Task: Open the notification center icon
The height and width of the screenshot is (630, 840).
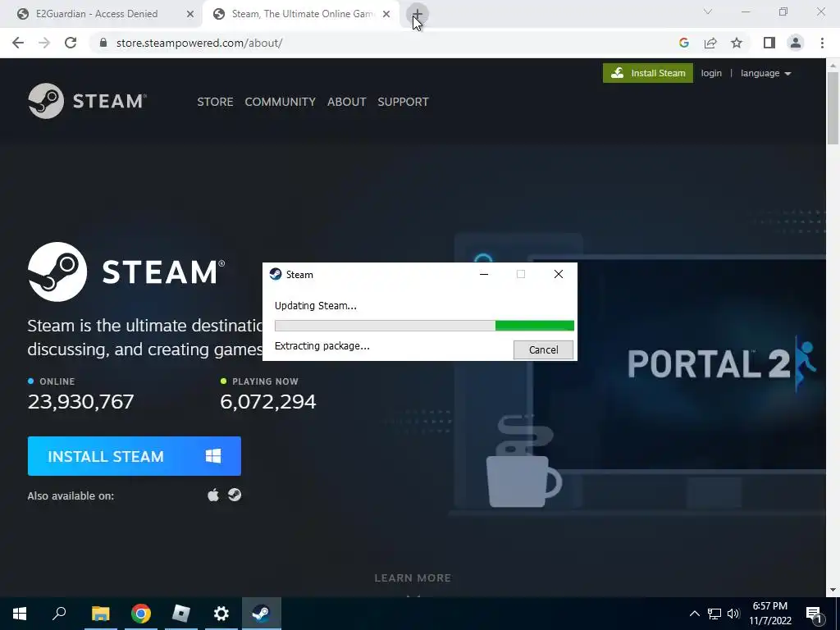Action: point(815,614)
